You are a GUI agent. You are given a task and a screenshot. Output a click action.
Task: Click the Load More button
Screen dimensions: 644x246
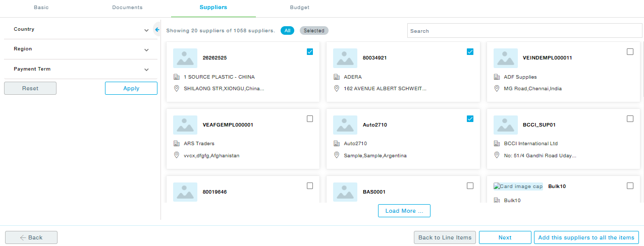coord(404,211)
